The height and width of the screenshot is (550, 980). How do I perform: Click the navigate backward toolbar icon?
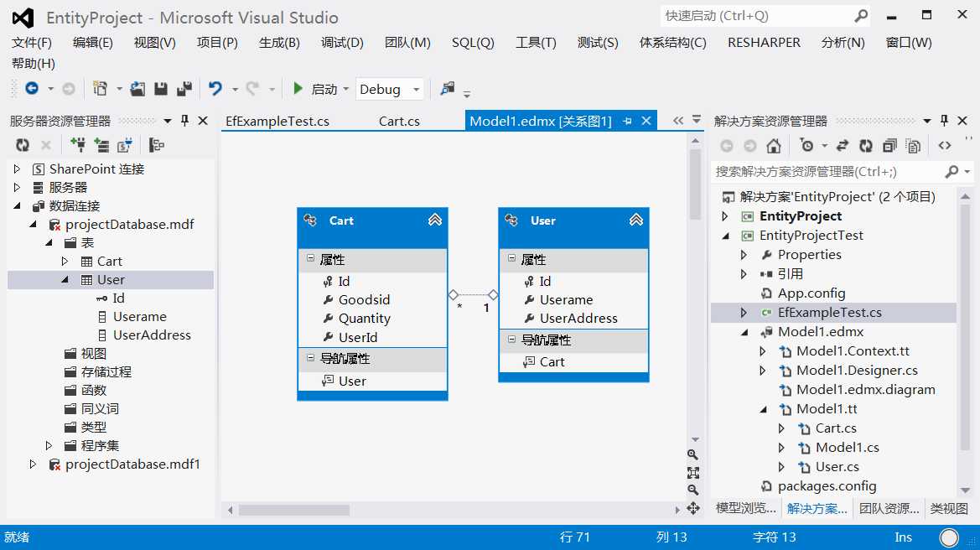(x=32, y=89)
